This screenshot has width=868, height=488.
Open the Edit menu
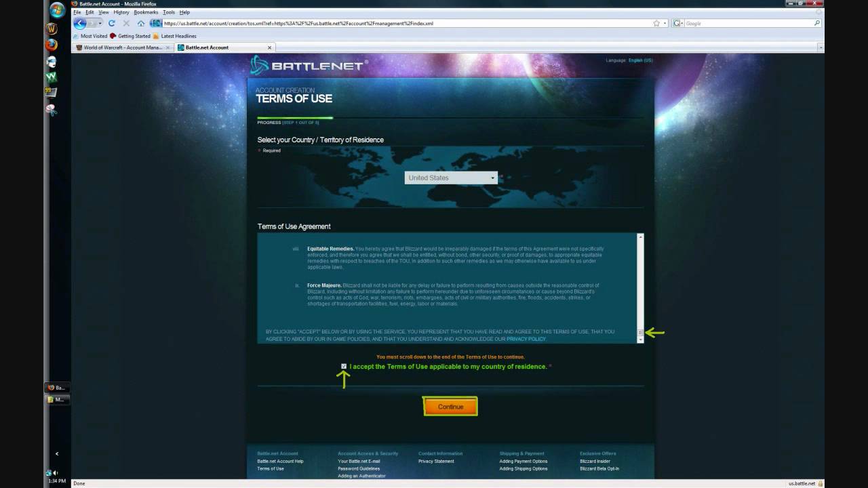(x=90, y=12)
